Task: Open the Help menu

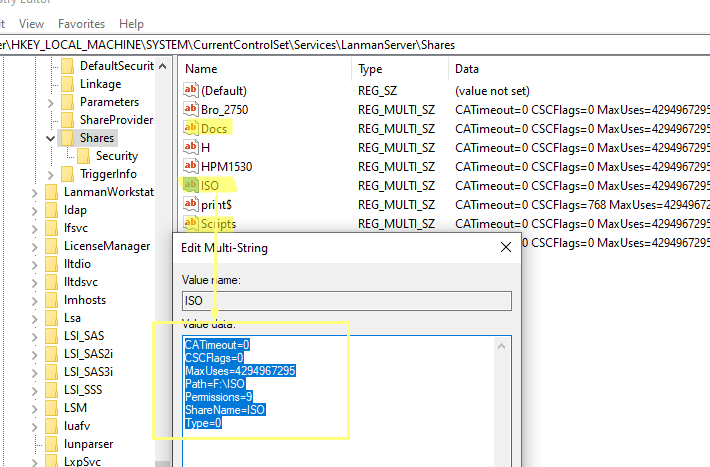Action: pos(131,23)
